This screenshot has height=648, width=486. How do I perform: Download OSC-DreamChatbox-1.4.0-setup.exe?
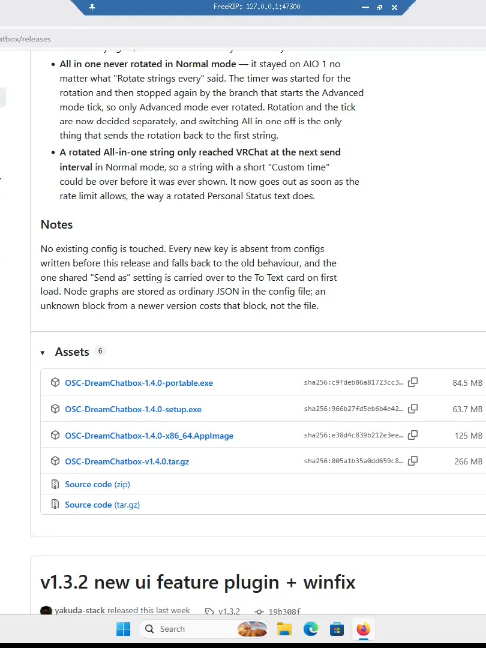[133, 409]
